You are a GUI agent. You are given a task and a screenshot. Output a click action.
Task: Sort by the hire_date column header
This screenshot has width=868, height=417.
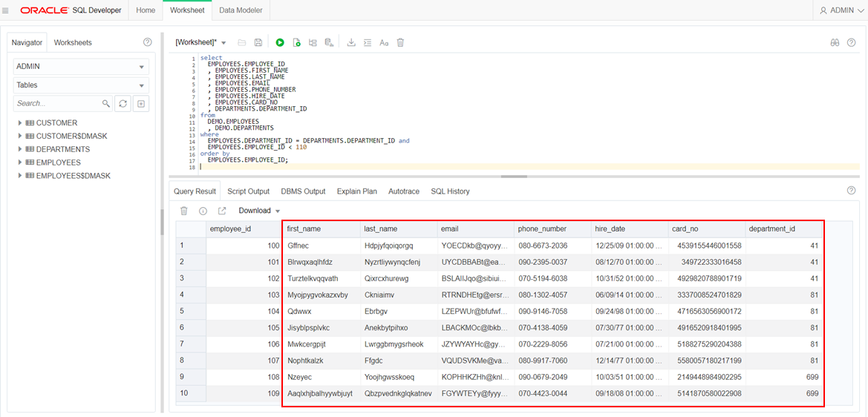[x=629, y=229]
